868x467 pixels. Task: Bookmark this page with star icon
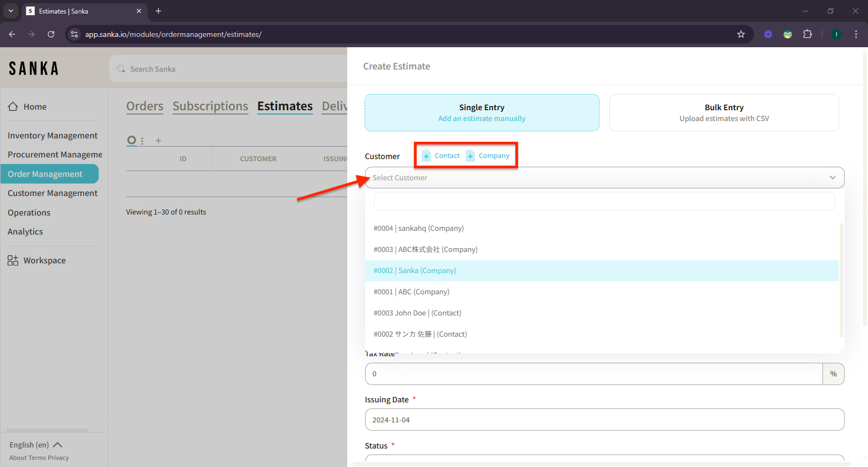point(741,34)
